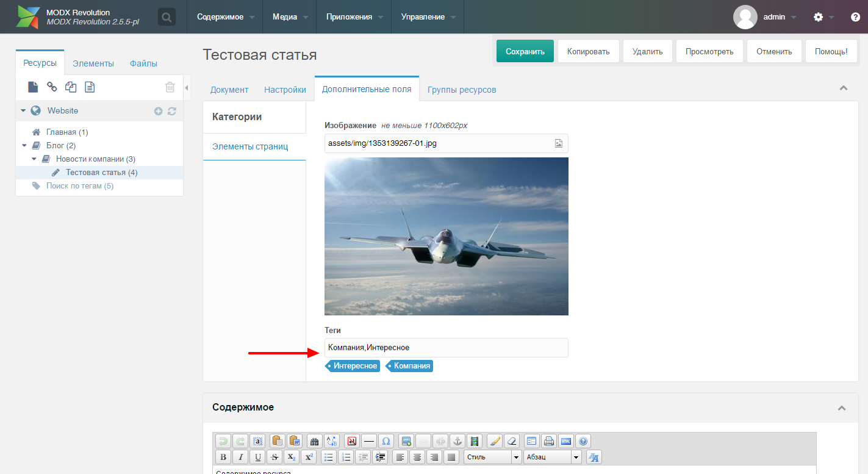Create a new static resource icon
Screen dimensions: 868x474
(90, 87)
